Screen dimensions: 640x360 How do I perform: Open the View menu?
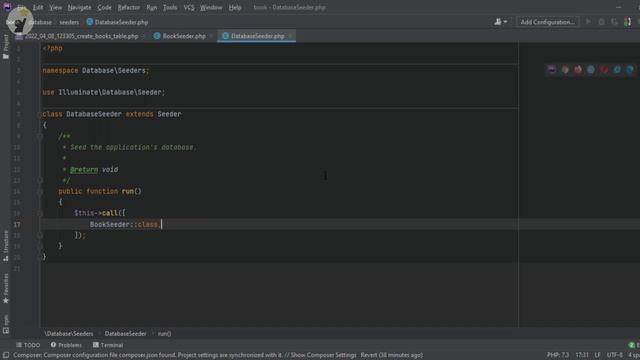[x=56, y=7]
